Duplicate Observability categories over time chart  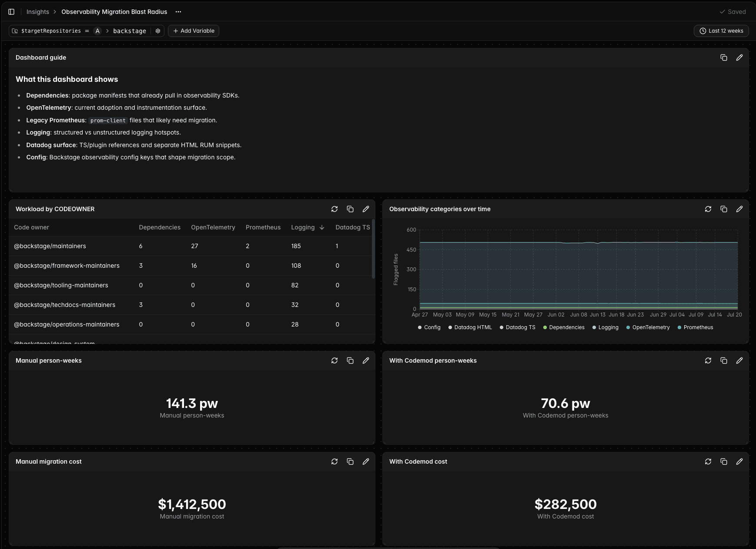point(724,209)
